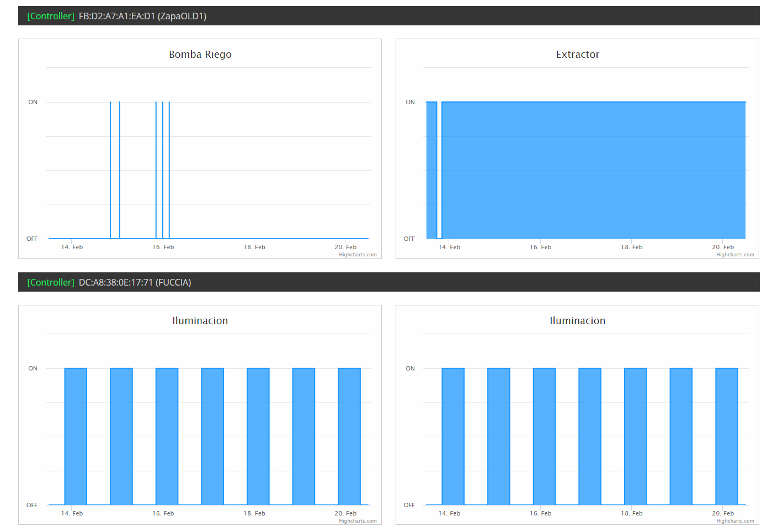The image size is (778, 532).
Task: Select the FUCCIA controller header bar
Action: (388, 282)
